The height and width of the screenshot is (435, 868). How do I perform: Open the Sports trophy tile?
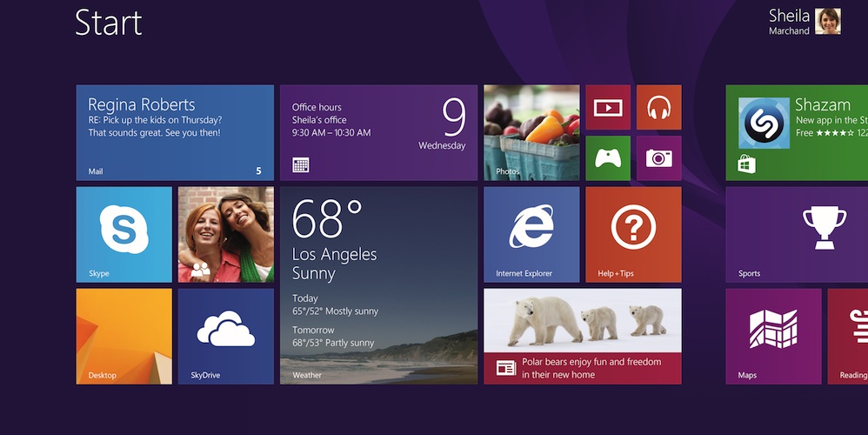pos(796,234)
